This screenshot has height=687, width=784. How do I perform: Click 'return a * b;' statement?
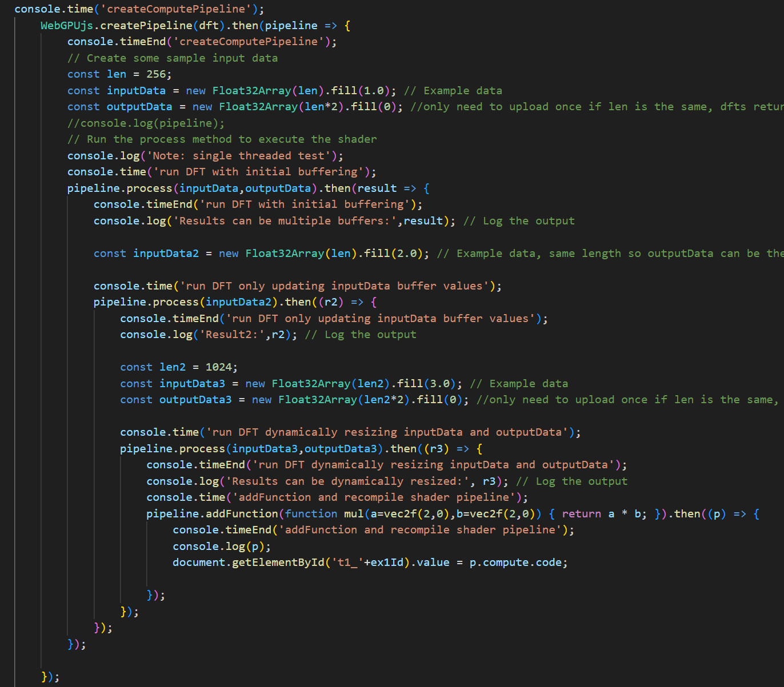pyautogui.click(x=605, y=514)
